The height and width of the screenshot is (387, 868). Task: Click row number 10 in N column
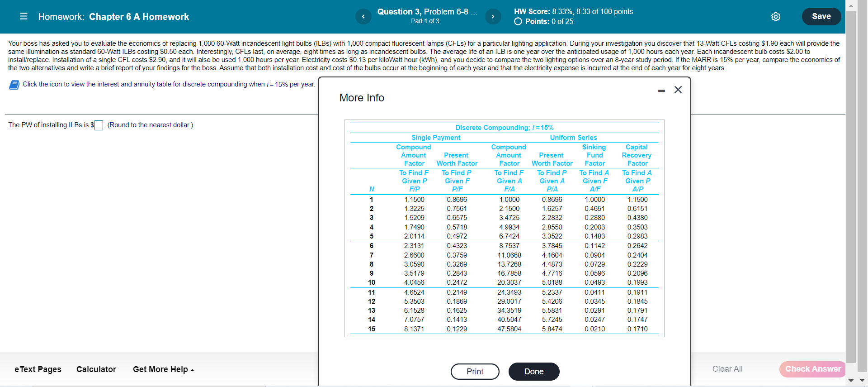[x=372, y=282]
